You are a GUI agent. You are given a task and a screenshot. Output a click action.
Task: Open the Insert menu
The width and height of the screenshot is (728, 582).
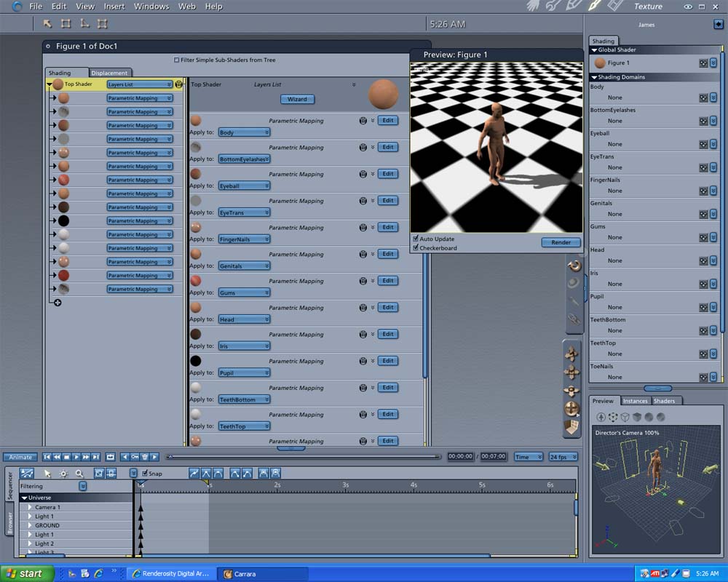tap(114, 7)
